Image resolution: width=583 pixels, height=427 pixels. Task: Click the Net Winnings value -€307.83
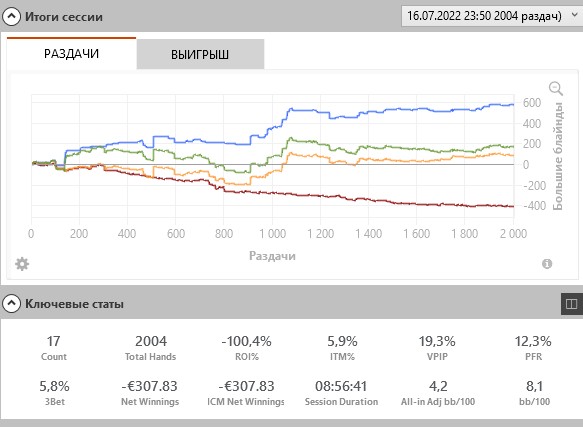tap(149, 386)
